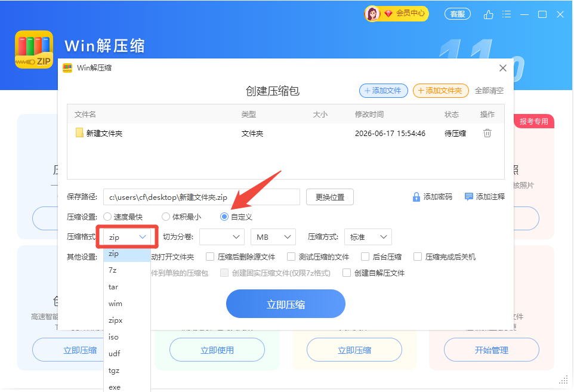Click the 添加注释 comment icon
The height and width of the screenshot is (392, 574).
(x=468, y=197)
